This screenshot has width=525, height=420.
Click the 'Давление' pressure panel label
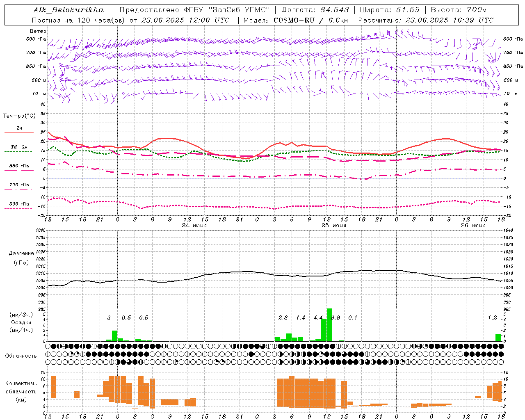(x=21, y=253)
